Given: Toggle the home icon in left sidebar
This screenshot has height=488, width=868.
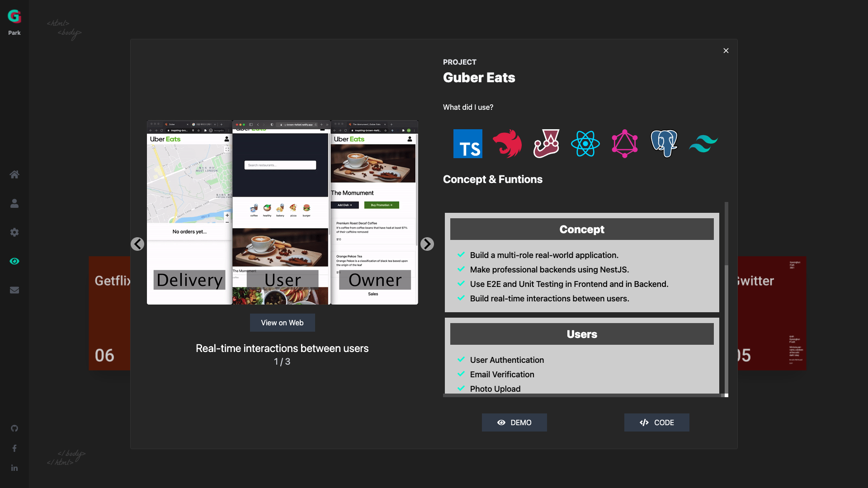Looking at the screenshot, I should coord(14,174).
